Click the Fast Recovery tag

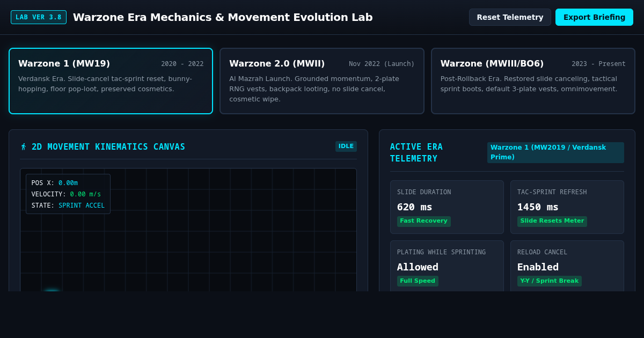click(423, 221)
